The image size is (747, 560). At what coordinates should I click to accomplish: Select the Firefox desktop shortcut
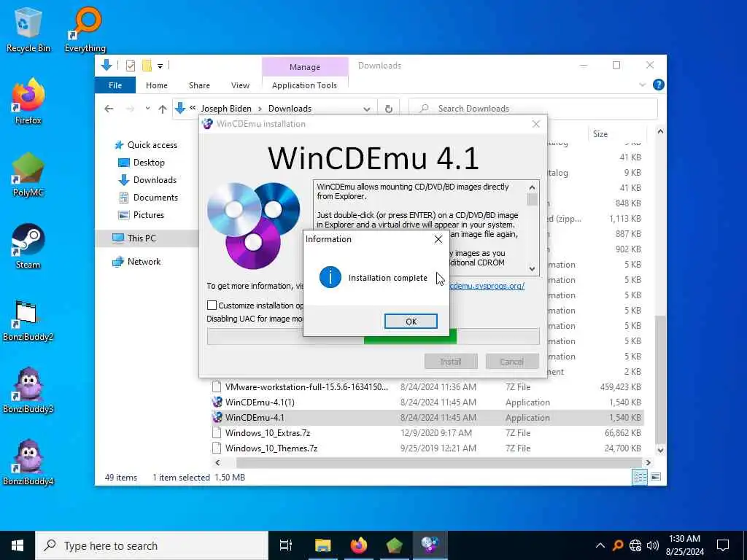pyautogui.click(x=28, y=102)
